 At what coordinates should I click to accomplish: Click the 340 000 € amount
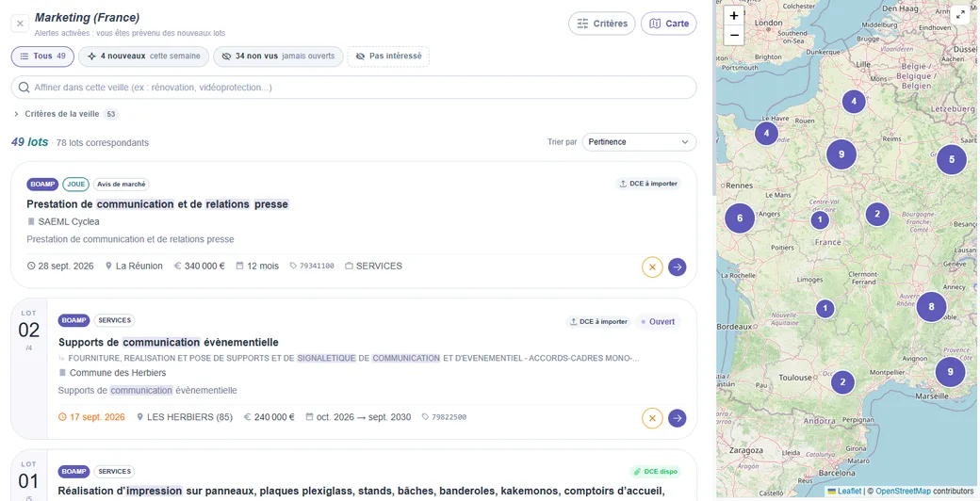[x=200, y=267]
